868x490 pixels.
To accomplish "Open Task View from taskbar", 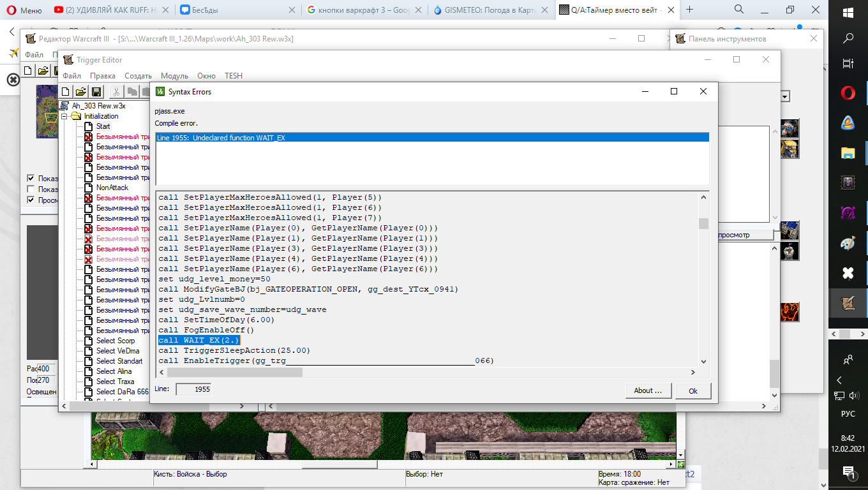I will pyautogui.click(x=848, y=63).
